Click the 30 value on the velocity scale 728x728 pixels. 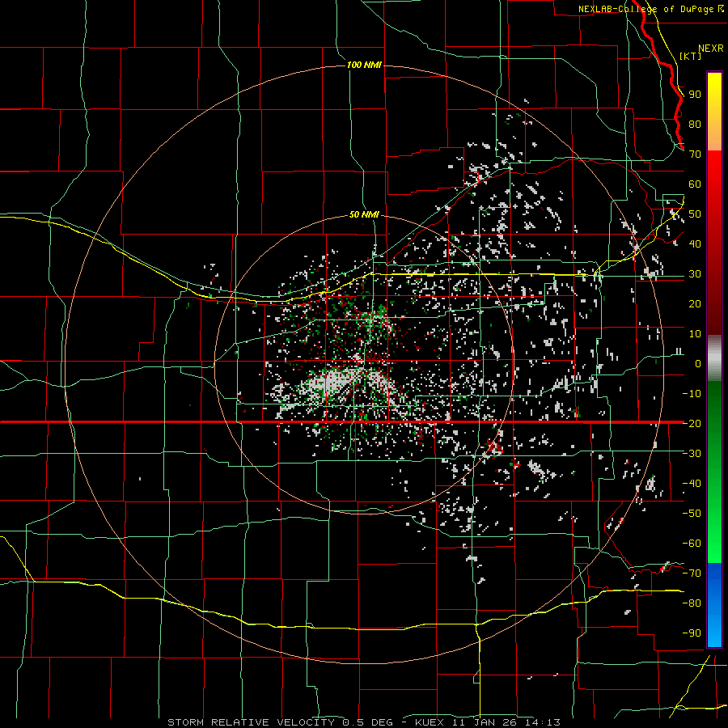pos(695,274)
